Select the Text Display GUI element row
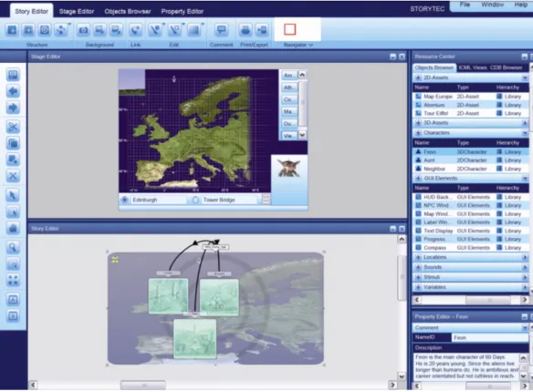Screen dimensions: 533x392 [x=470, y=231]
